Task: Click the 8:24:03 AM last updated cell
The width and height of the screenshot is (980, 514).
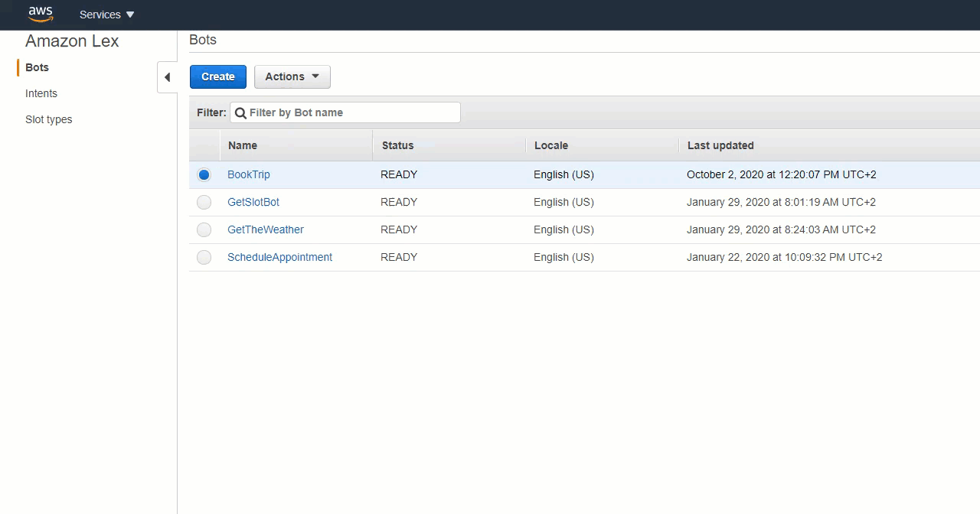Action: pos(781,229)
